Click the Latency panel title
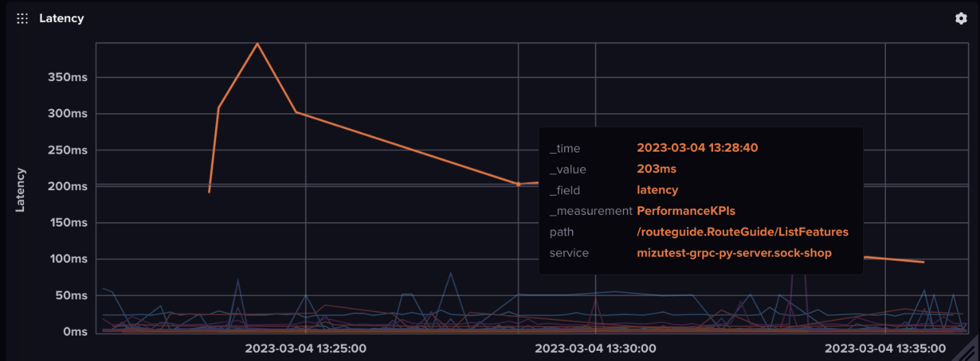 tap(61, 19)
